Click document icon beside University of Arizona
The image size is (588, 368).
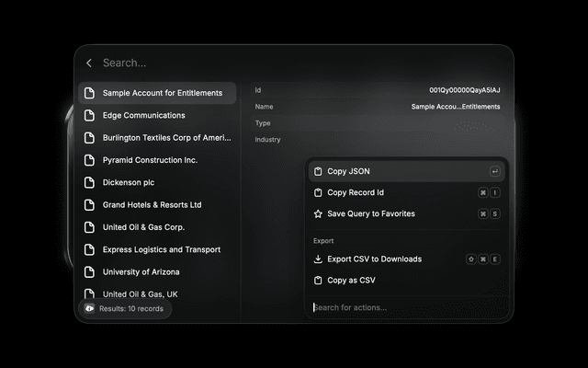(x=89, y=272)
